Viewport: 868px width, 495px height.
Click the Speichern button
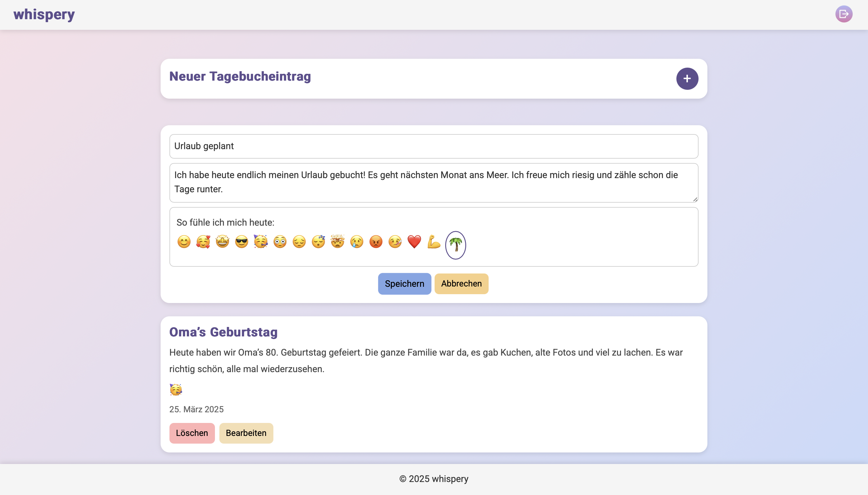coord(404,284)
